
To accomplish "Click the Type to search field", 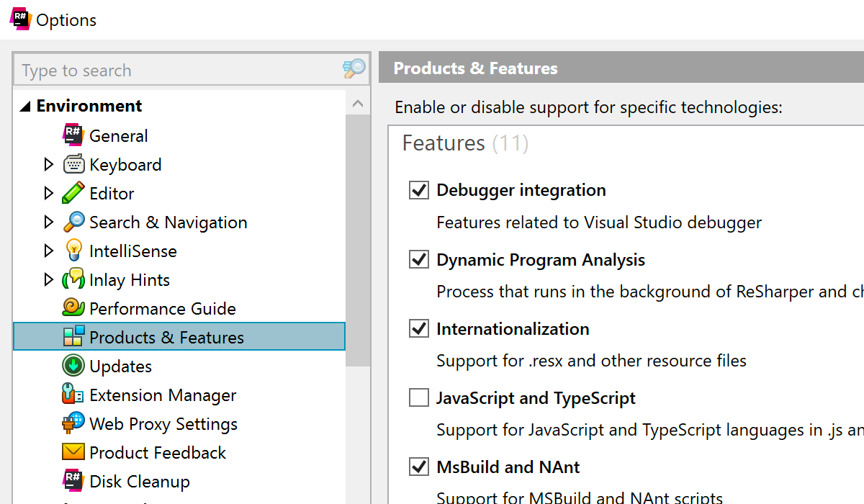I will (x=176, y=71).
